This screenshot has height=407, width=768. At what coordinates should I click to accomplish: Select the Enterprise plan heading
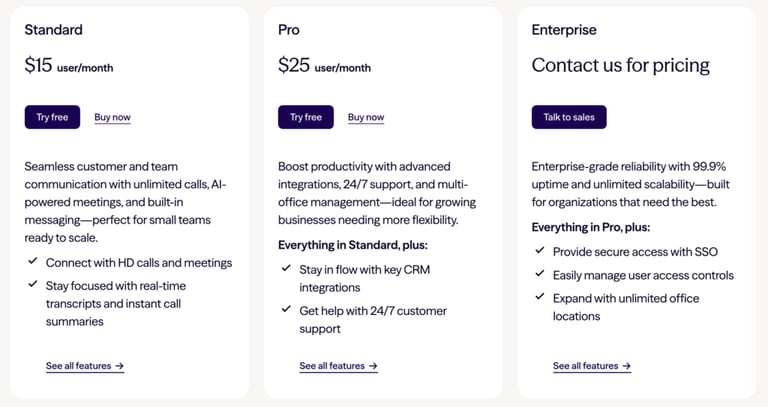point(564,30)
